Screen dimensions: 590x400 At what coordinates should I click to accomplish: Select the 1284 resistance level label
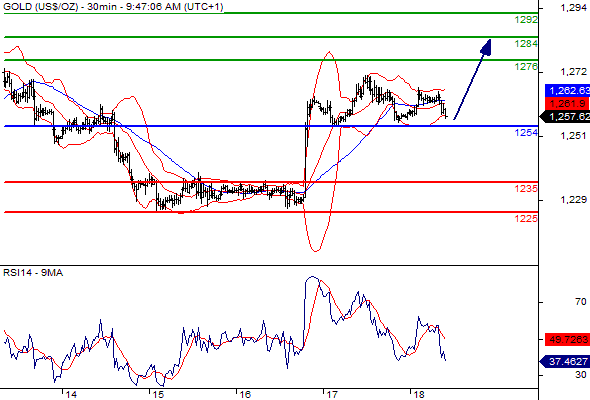pyautogui.click(x=526, y=44)
